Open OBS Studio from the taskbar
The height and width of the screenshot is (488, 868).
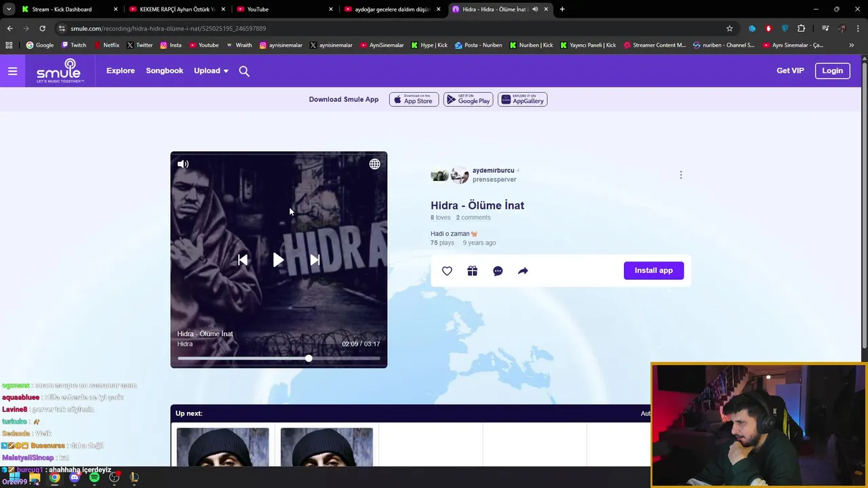pos(115,477)
